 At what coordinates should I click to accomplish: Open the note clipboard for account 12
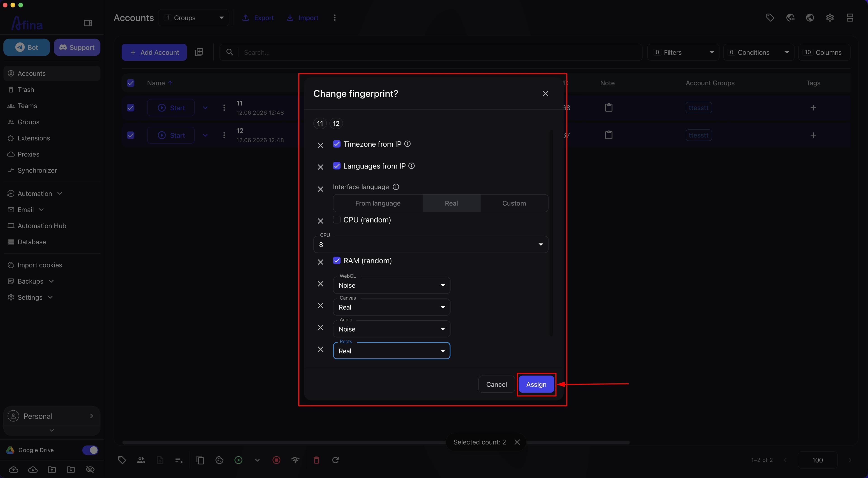609,135
